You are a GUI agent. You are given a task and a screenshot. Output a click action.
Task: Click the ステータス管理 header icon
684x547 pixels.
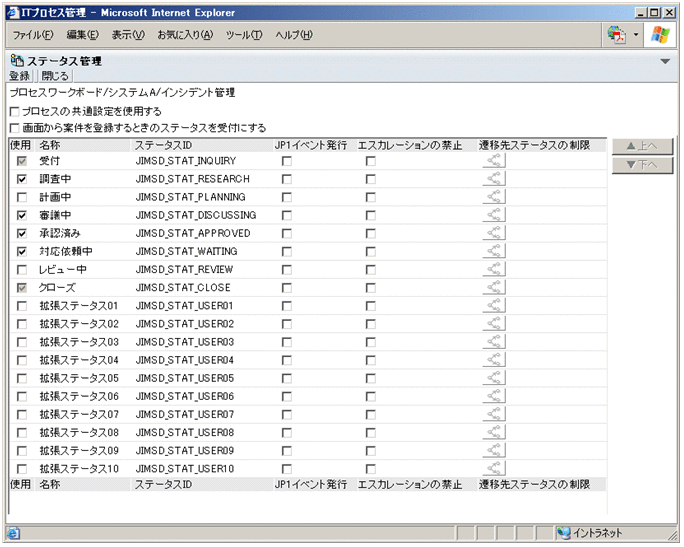pos(16,61)
